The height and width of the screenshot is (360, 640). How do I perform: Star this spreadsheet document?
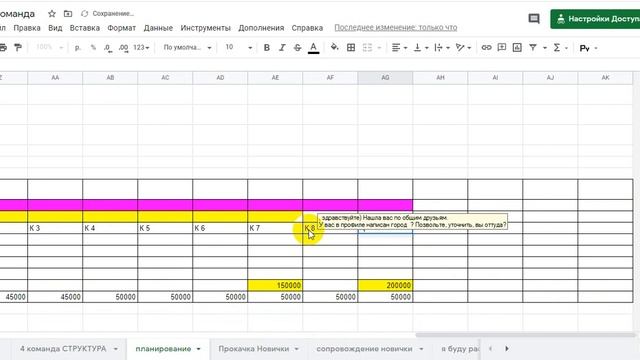pos(52,14)
